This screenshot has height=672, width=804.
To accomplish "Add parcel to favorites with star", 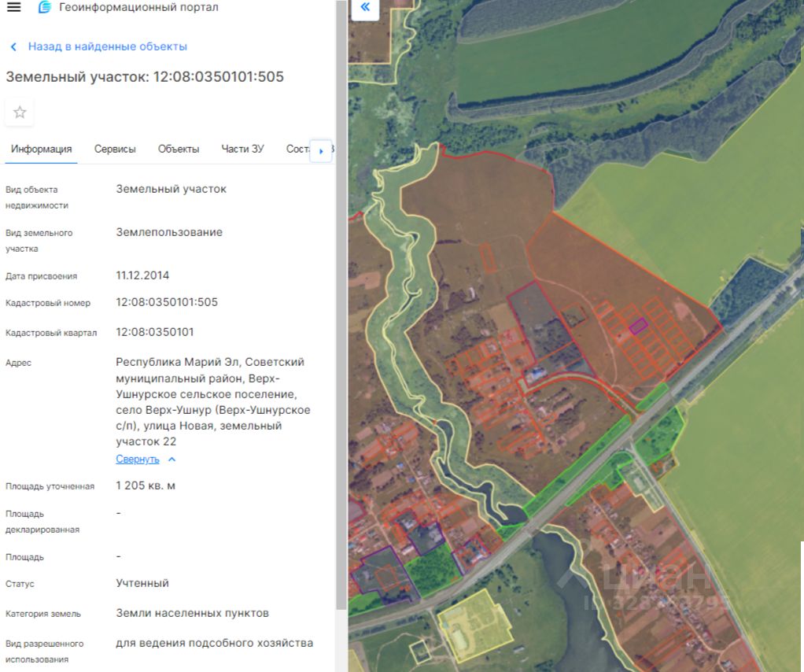I will [x=20, y=113].
